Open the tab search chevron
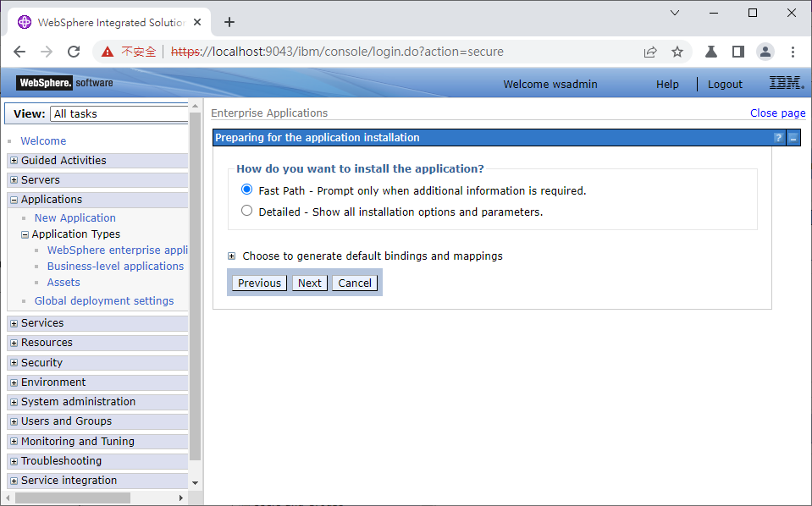Viewport: 812px width, 506px height. click(675, 13)
